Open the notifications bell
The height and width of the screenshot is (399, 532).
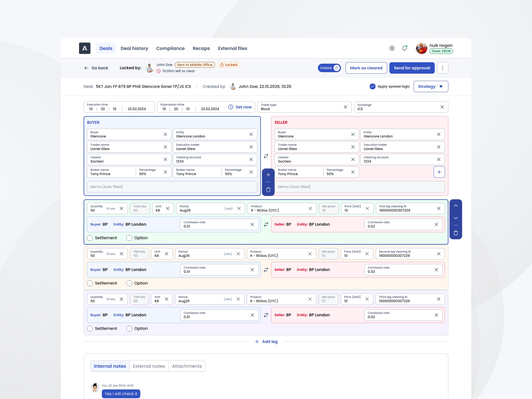point(405,48)
